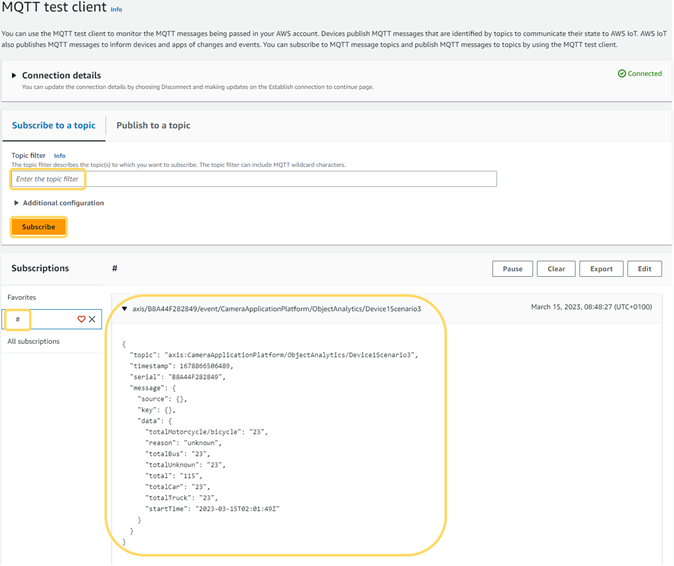
Task: Click the "totalMotorcycle/bicycle" line
Action: point(206,432)
